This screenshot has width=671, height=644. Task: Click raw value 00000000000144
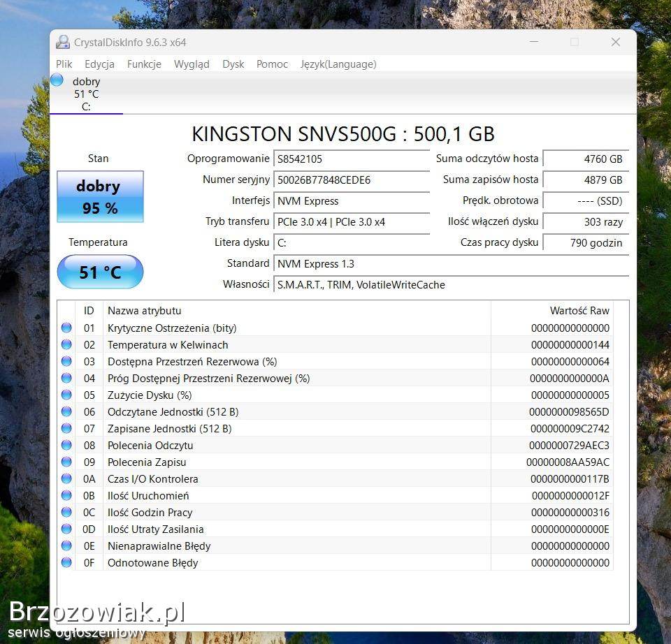(x=570, y=344)
